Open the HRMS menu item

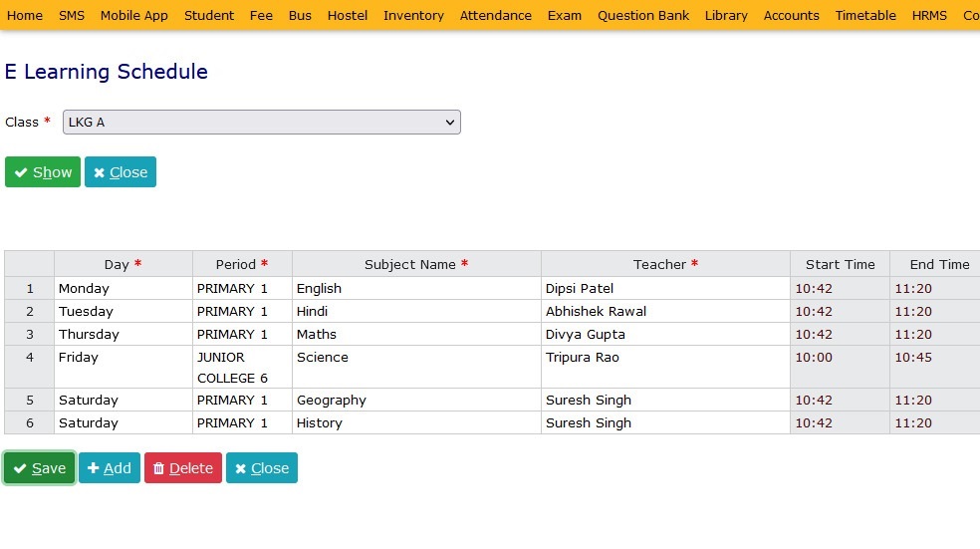(x=929, y=15)
